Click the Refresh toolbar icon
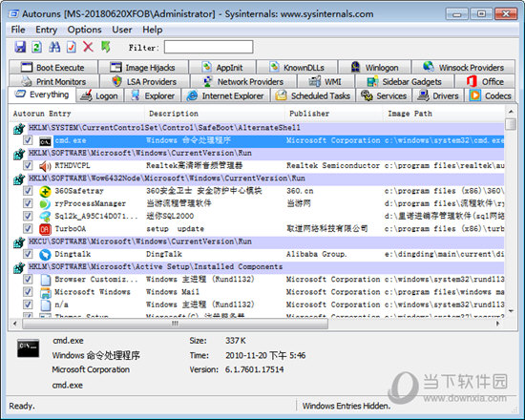This screenshot has width=525, height=420. point(37,47)
